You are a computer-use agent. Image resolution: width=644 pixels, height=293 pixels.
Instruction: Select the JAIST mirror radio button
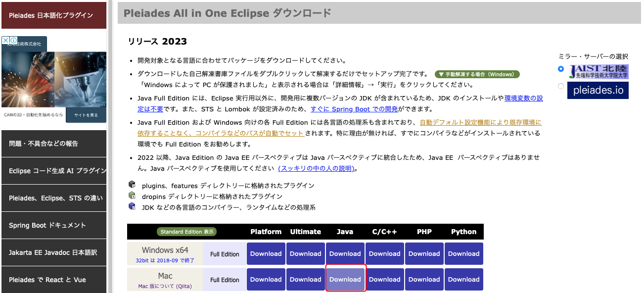coord(561,69)
